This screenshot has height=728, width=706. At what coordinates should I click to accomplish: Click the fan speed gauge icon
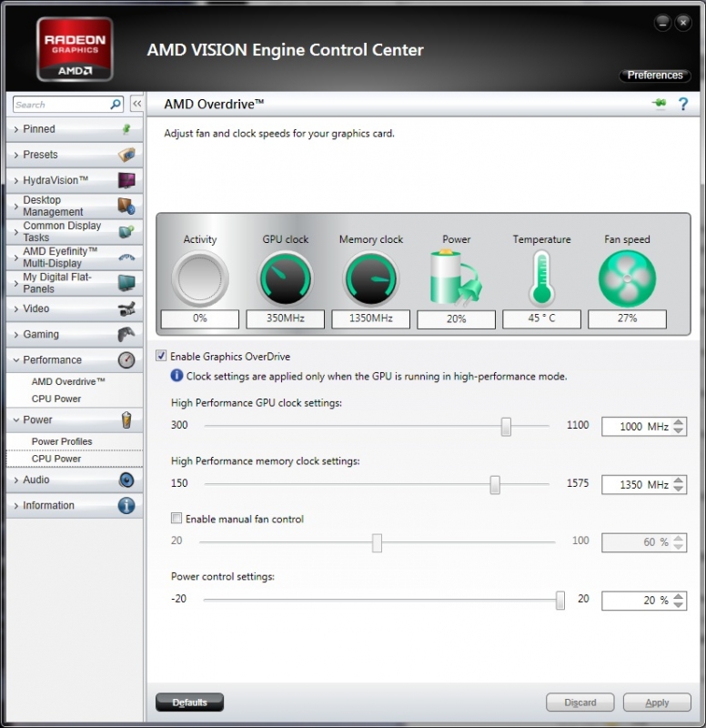tap(627, 278)
